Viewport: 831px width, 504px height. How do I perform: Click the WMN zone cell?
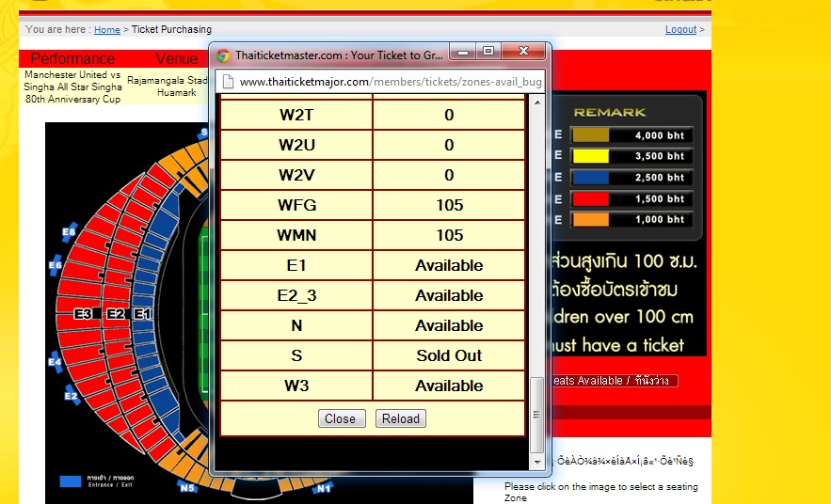click(296, 236)
